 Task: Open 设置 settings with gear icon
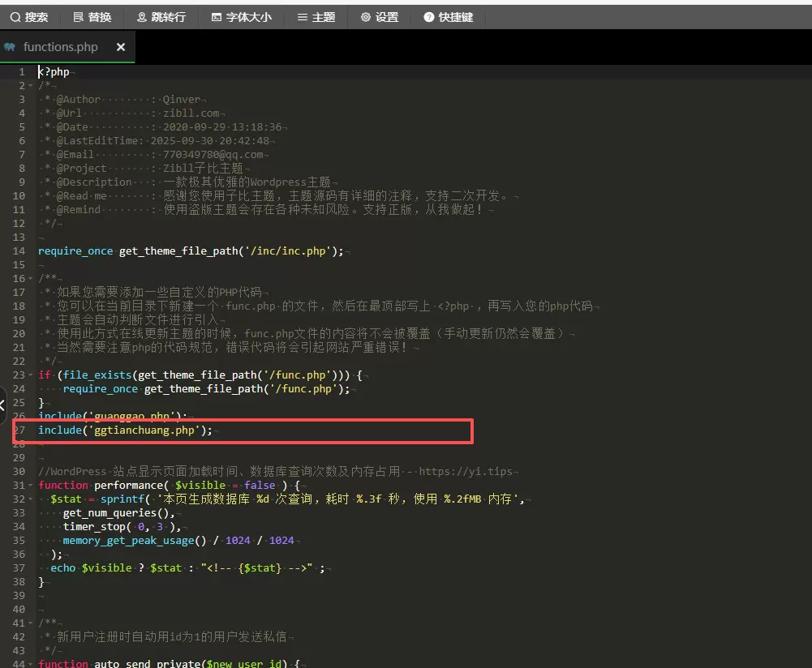click(380, 17)
